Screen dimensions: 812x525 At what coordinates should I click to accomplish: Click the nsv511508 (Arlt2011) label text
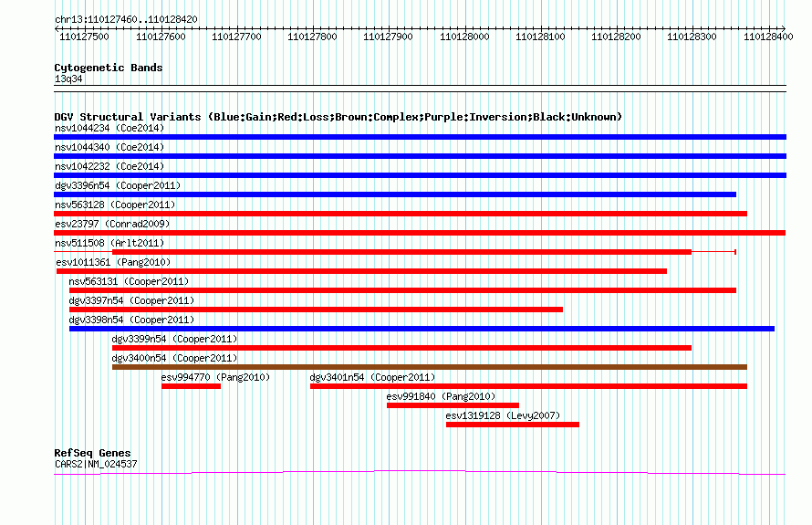(109, 243)
